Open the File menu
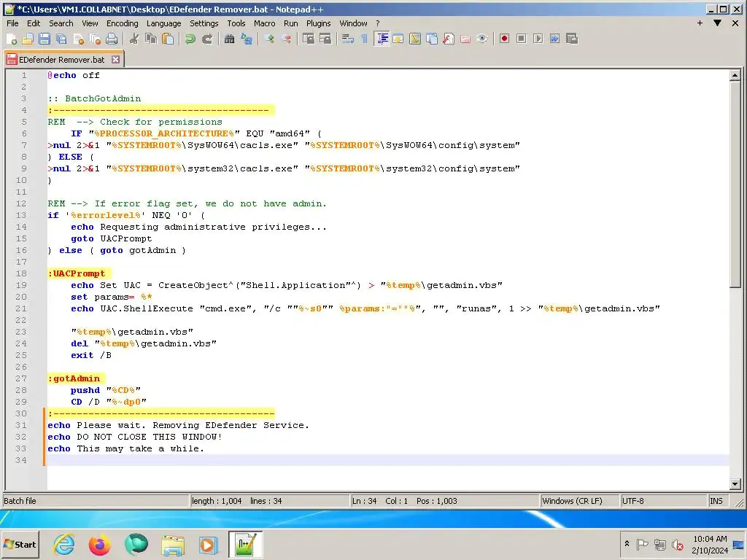Viewport: 747px width, 560px height. point(13,23)
